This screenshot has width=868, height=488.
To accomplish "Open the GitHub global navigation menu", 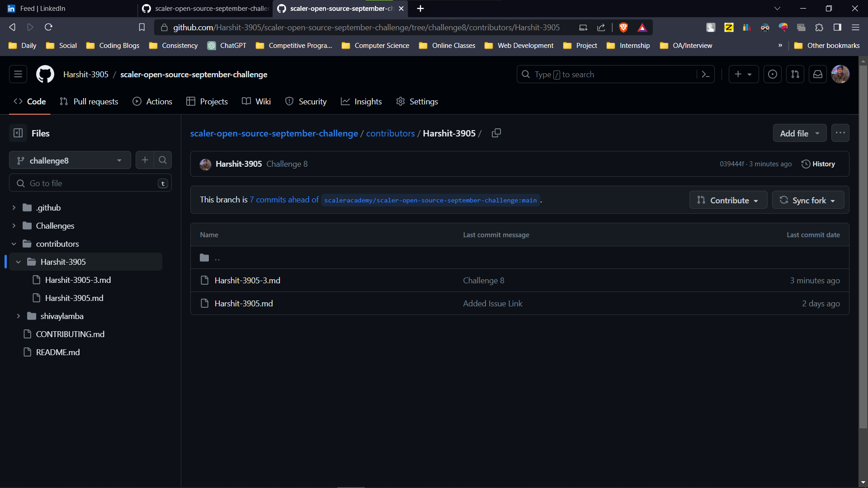I will pos(18,74).
